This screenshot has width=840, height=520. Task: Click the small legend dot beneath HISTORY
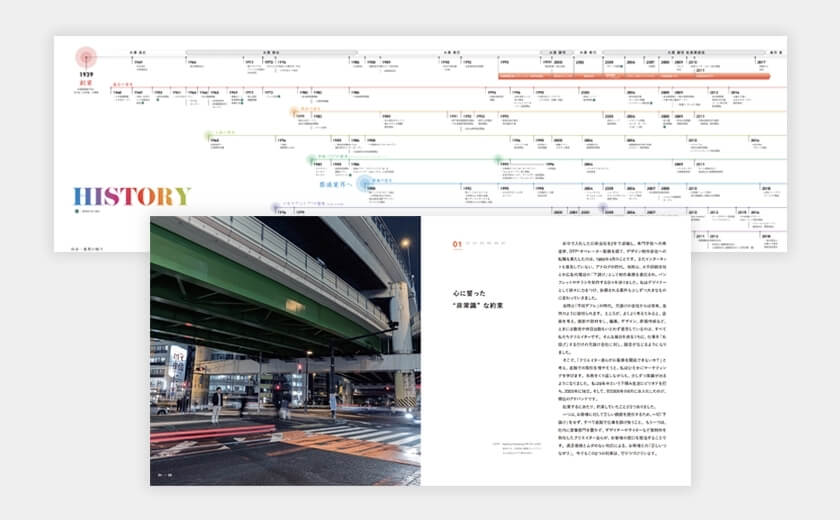[76, 212]
